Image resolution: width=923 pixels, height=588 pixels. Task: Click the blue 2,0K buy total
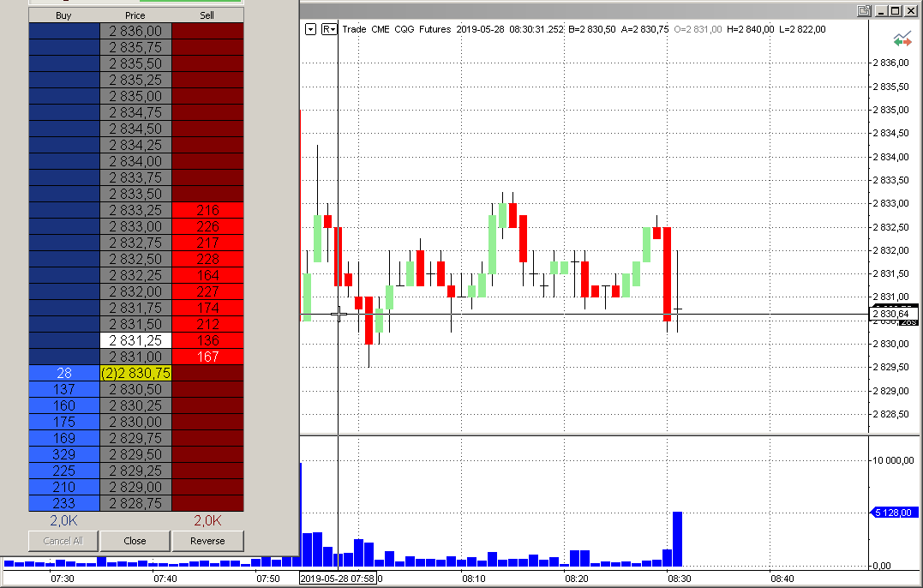coord(63,520)
